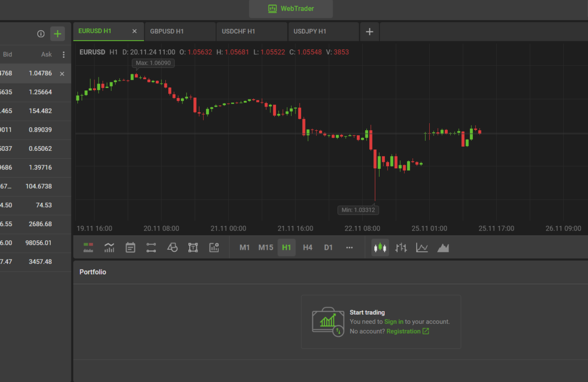Open chart settings icon with gear
Viewport: 588px width, 382px height.
[214, 247]
